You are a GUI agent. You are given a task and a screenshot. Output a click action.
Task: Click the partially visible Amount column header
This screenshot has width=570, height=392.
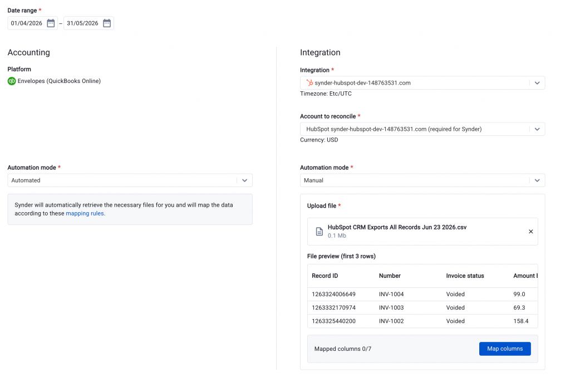click(x=525, y=276)
